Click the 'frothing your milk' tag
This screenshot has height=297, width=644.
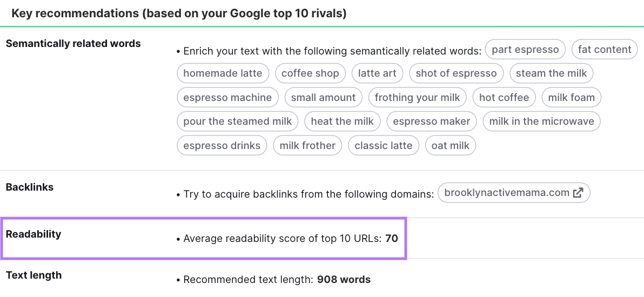(417, 98)
